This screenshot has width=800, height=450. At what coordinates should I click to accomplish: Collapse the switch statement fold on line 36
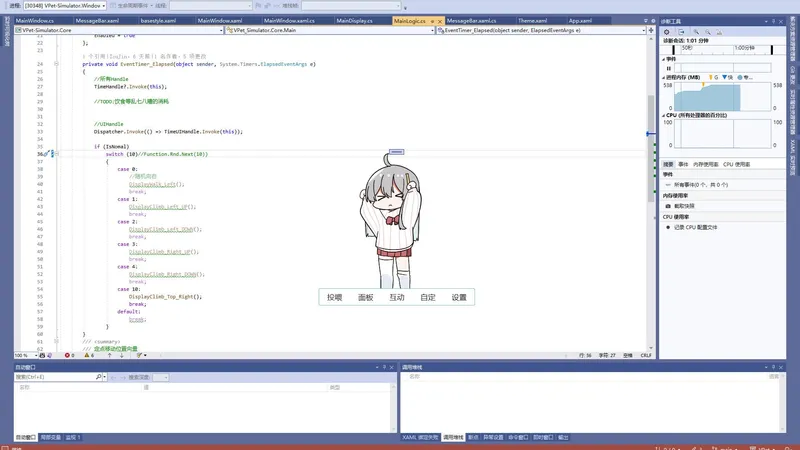coord(56,154)
